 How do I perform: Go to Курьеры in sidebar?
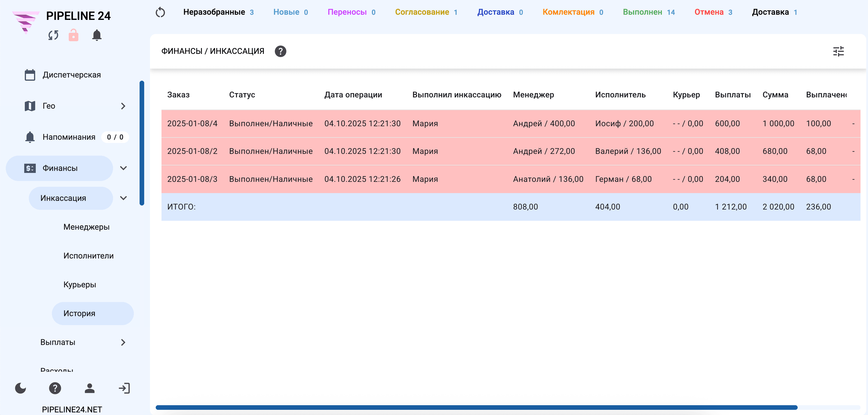(80, 285)
